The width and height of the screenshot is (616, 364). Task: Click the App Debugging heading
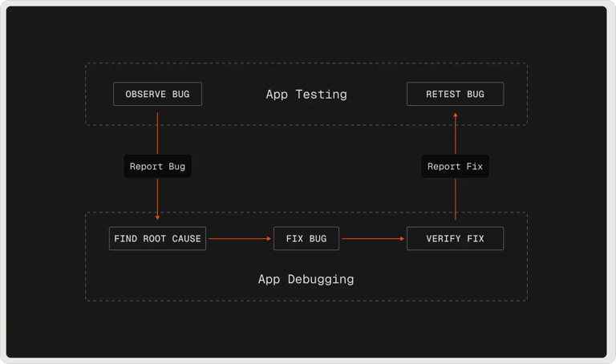pyautogui.click(x=306, y=279)
